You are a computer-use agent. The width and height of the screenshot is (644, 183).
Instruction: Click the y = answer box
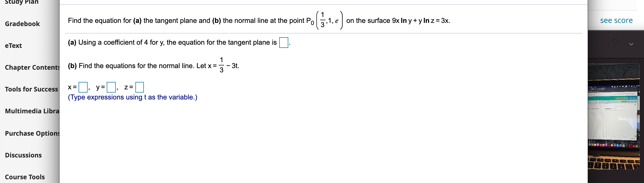pyautogui.click(x=111, y=87)
